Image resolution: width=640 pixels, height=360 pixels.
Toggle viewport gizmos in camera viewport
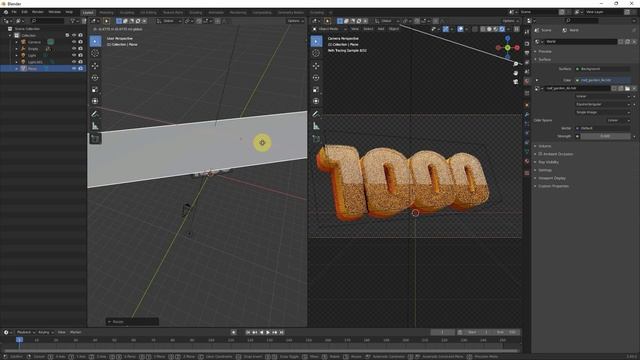446,29
